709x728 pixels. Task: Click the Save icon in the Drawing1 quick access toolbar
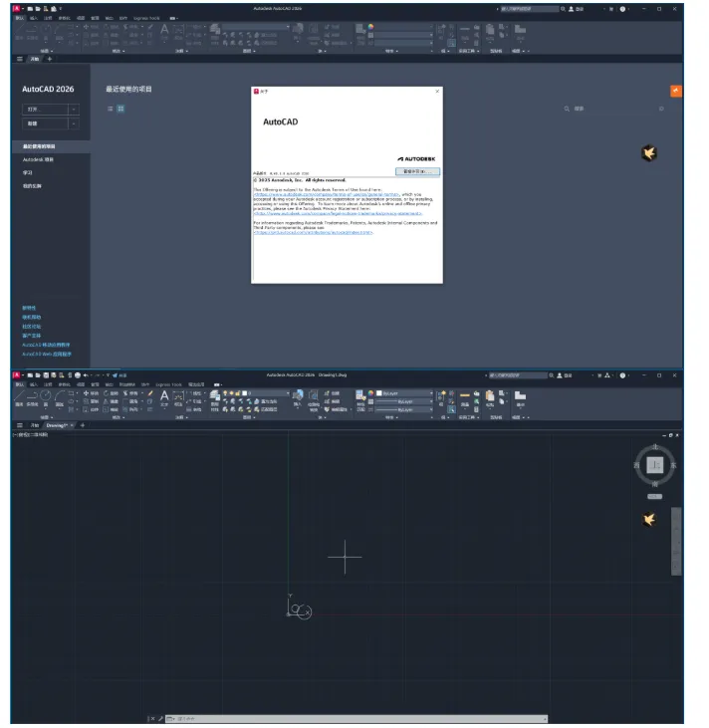46,375
